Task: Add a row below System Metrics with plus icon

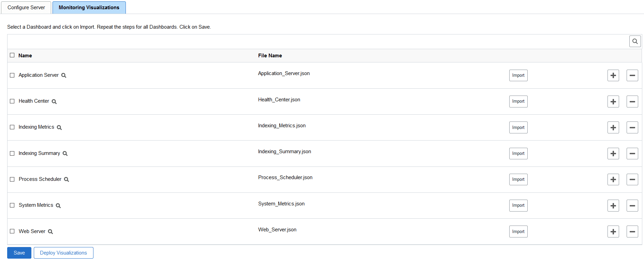Action: pyautogui.click(x=613, y=205)
